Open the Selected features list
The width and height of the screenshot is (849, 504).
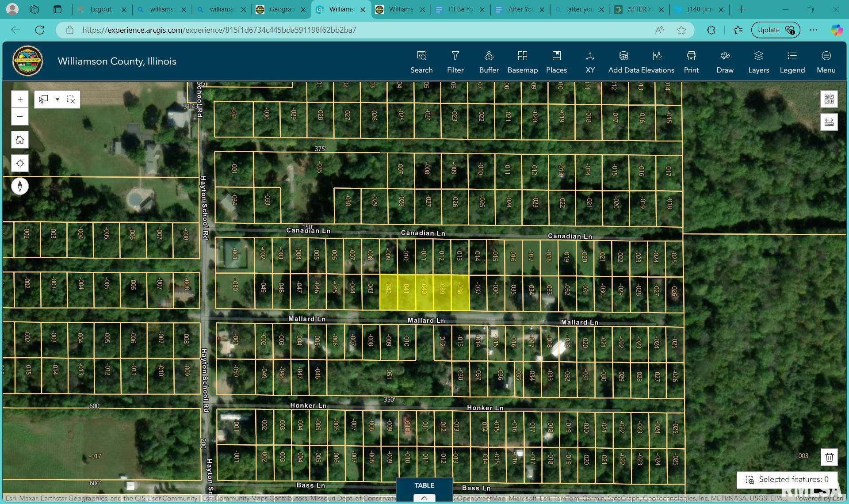click(x=787, y=480)
